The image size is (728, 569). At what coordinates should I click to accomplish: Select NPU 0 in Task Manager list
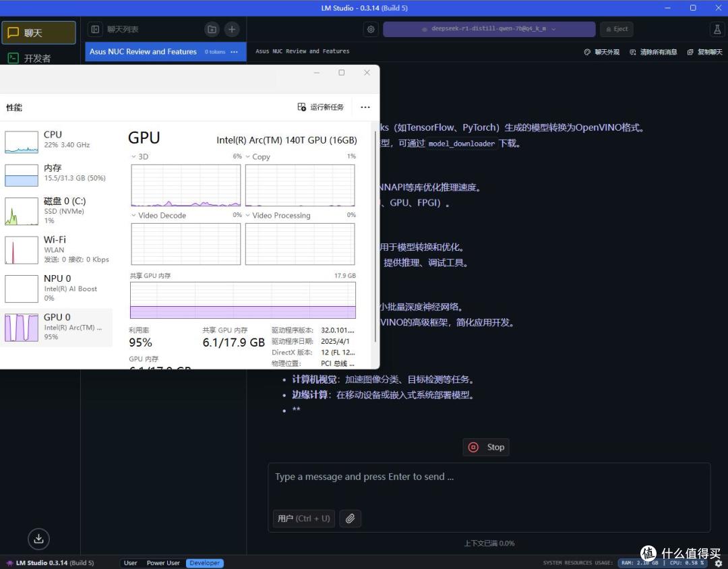[56, 288]
